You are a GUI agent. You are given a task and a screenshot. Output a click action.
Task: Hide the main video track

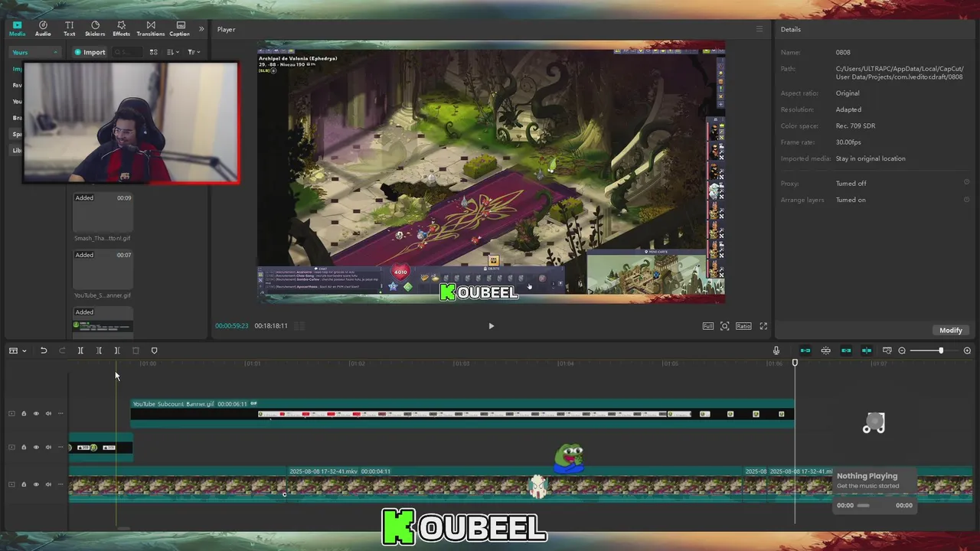36,484
